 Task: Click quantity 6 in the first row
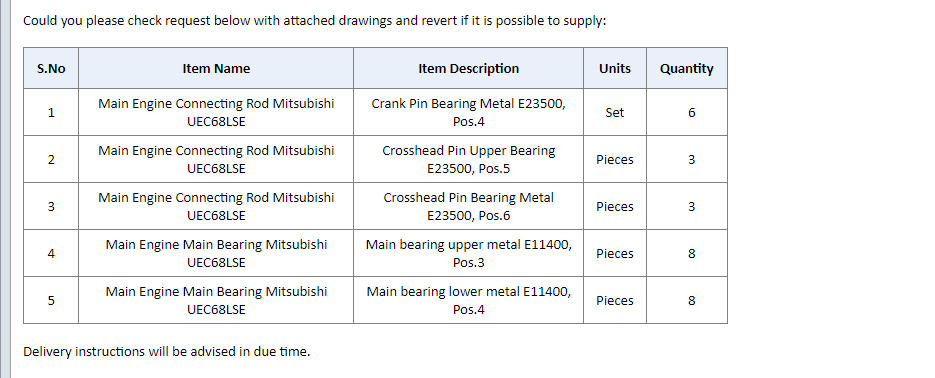[x=687, y=112]
